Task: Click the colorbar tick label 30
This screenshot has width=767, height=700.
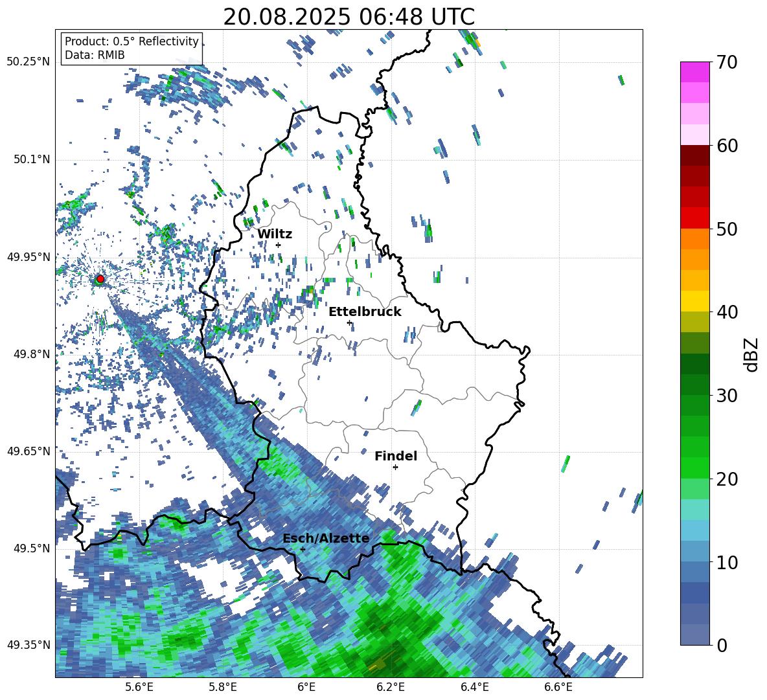Action: coord(727,396)
